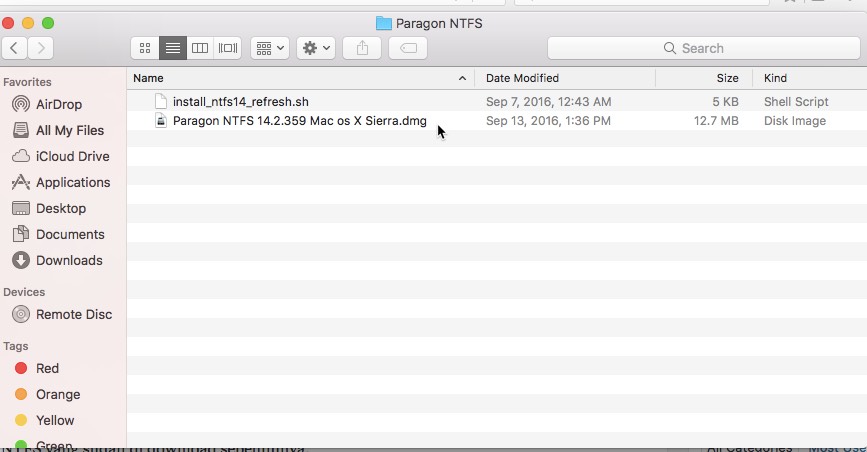This screenshot has height=452, width=867.
Task: Click the orange tag color dot
Action: tap(21, 394)
